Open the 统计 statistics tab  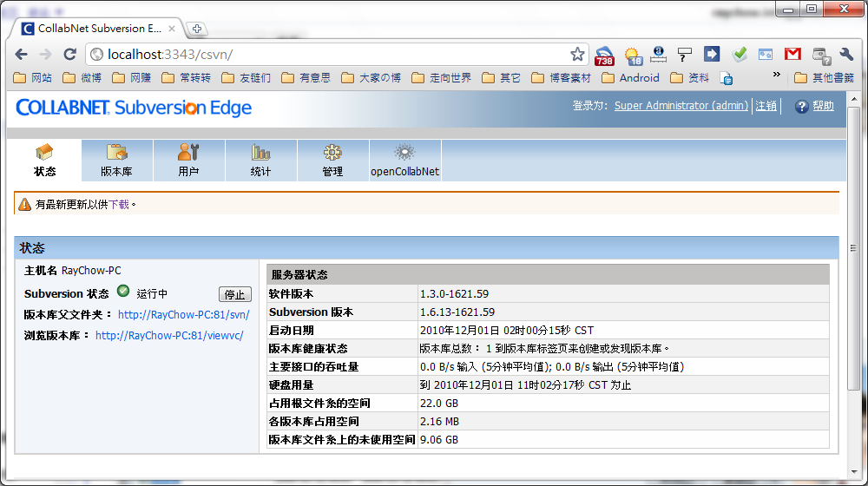point(260,161)
